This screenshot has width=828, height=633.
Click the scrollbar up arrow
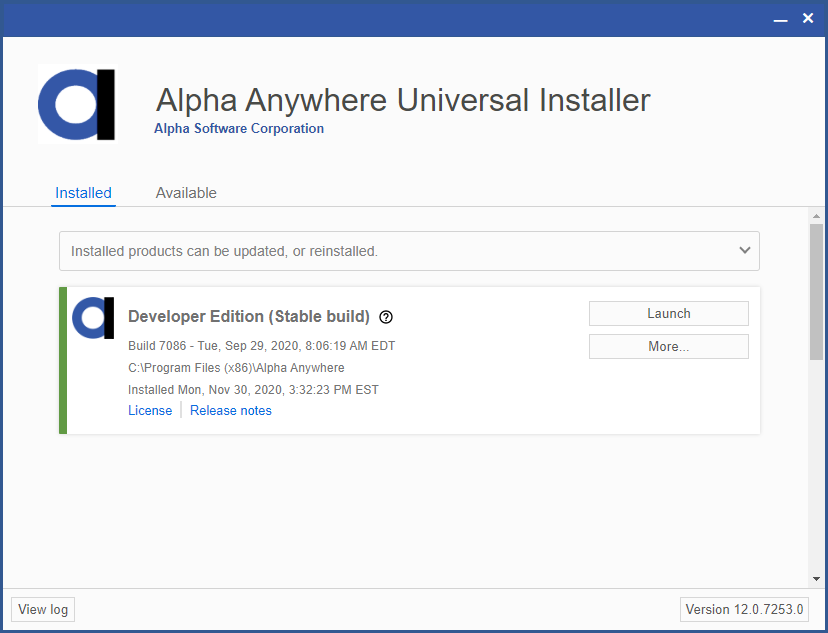point(816,215)
